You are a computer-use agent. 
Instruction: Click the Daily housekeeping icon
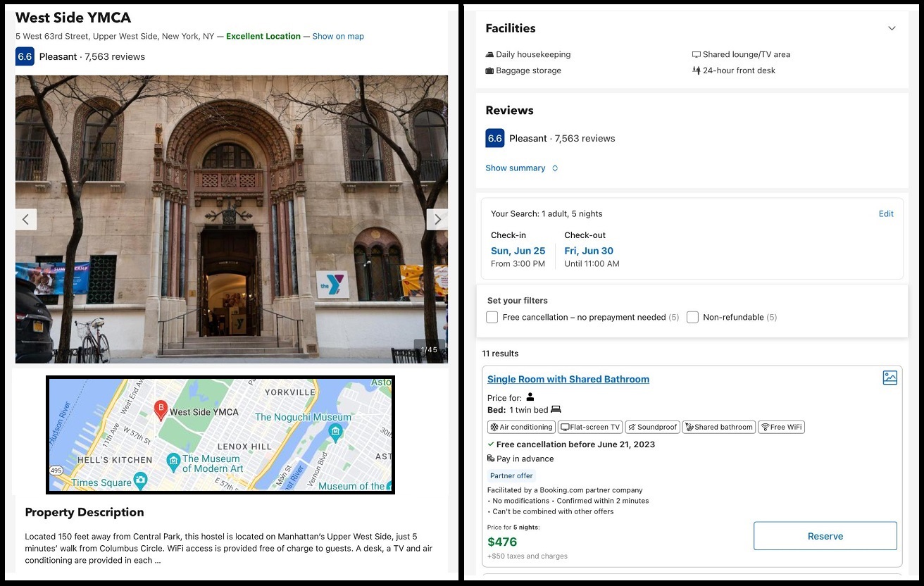tap(489, 54)
